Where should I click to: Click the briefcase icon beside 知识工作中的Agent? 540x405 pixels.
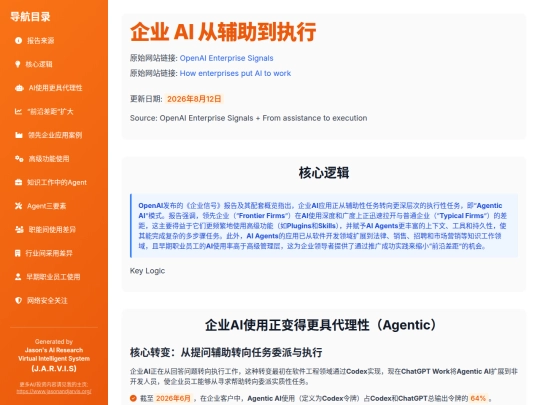pos(19,182)
